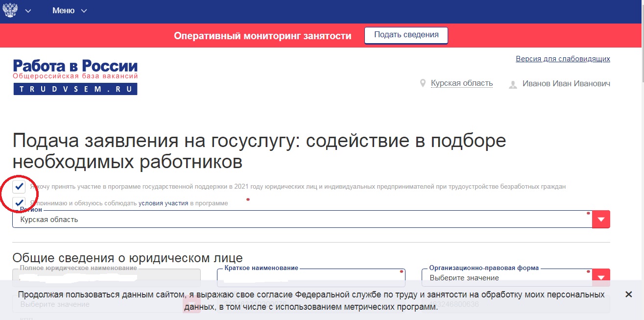The image size is (644, 320).
Task: Expand the chevron beside the coat of arms
Action: (x=28, y=11)
